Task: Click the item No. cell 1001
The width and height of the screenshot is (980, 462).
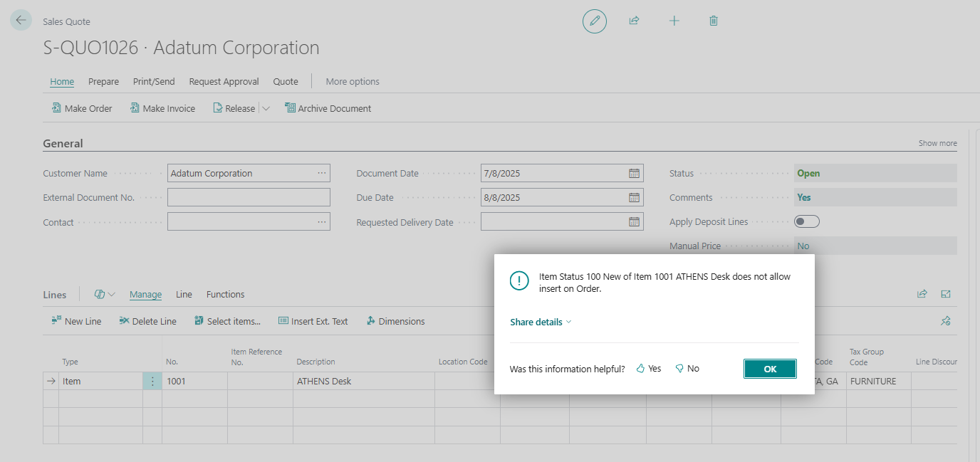Action: point(194,382)
